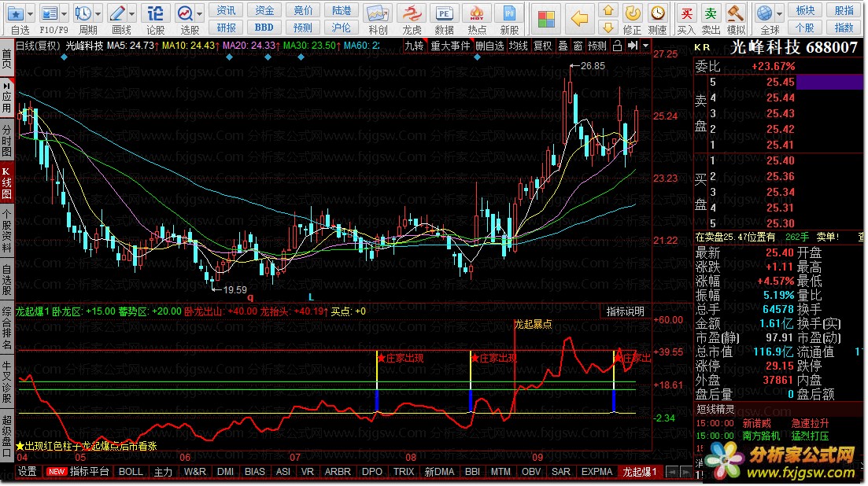Open the 科创 board icon
The image size is (868, 486).
coord(378,14)
